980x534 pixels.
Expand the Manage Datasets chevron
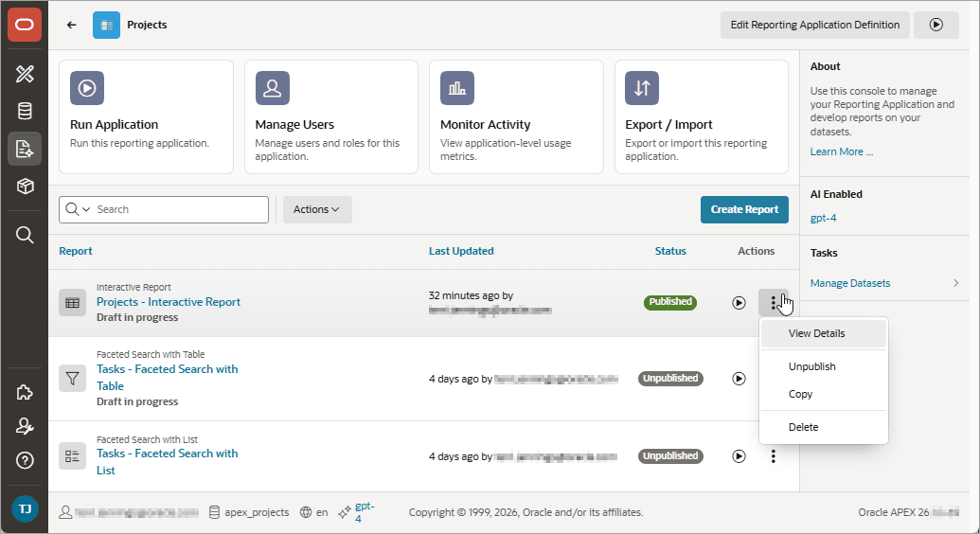coord(955,283)
